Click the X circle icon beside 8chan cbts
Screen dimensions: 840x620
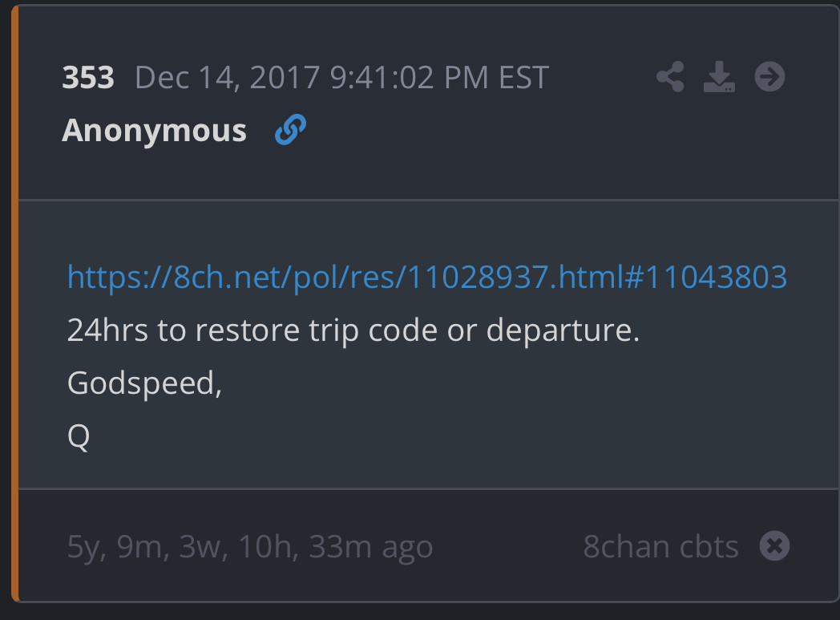click(774, 546)
